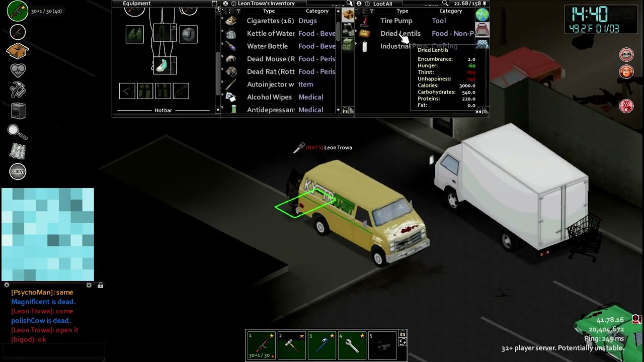This screenshot has height=362, width=644.
Task: Open chat settings gear icon
Action: tap(89, 285)
